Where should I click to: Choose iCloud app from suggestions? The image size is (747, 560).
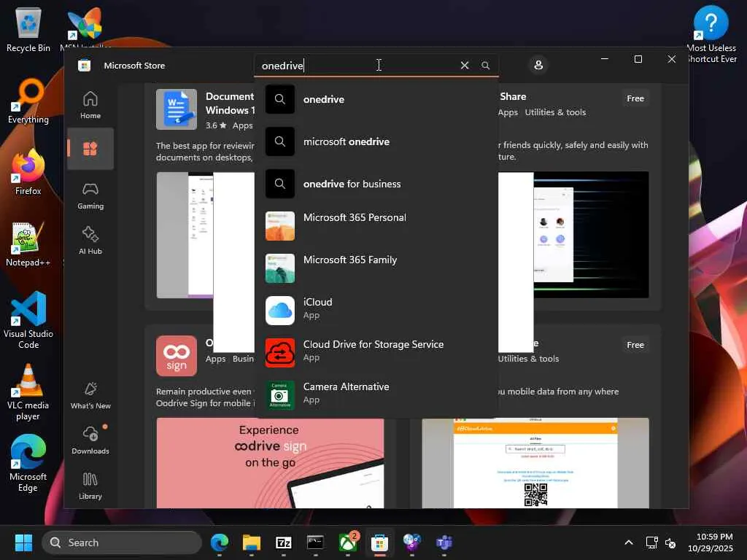click(x=376, y=311)
